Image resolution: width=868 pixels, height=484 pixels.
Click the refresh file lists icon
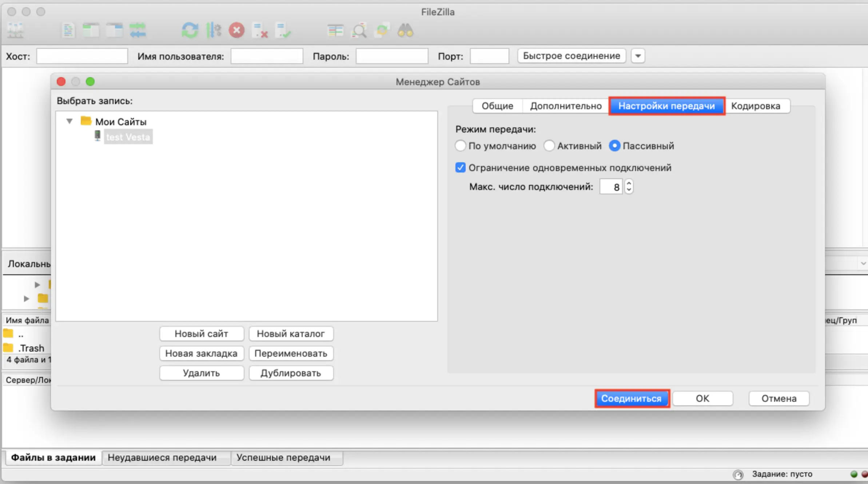tap(190, 30)
